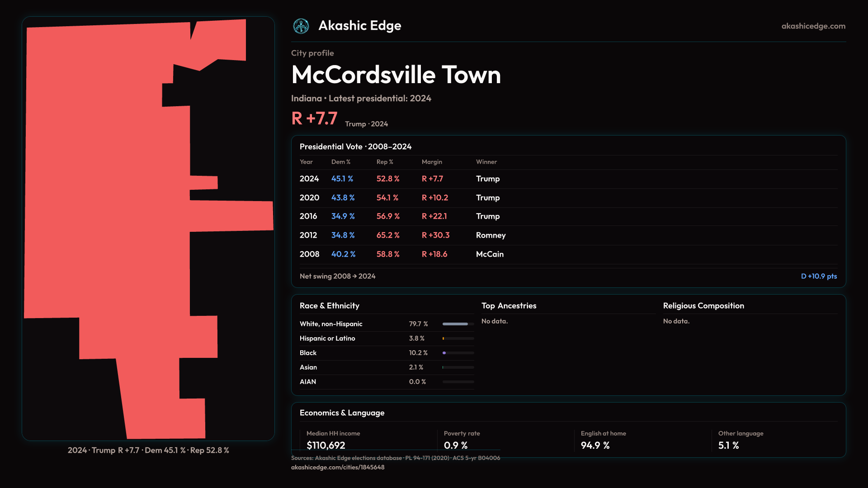Click the 2012 winner Romney

click(x=491, y=235)
